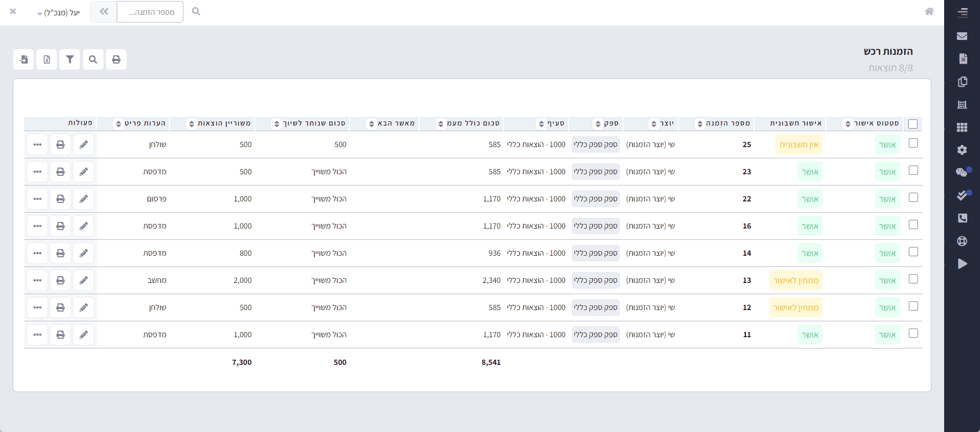Screen dimensions: 980x432
Task: Sort by סכום כולל מעמ column header
Action: pyautogui.click(x=468, y=124)
